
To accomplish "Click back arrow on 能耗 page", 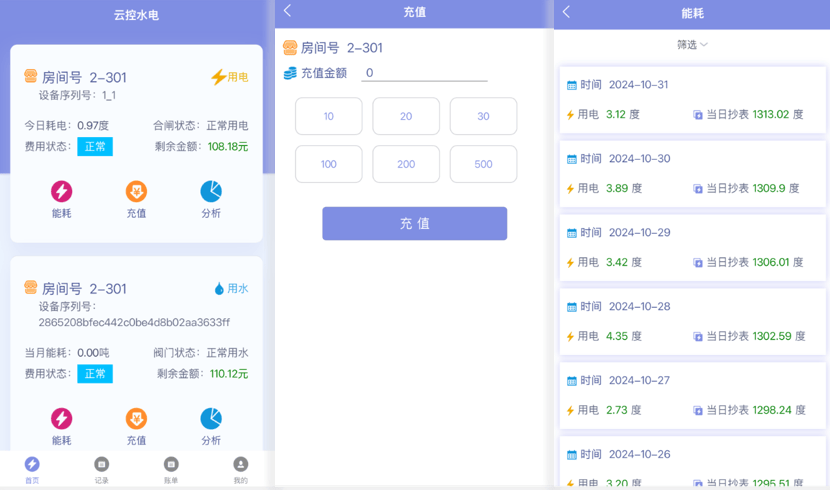I will point(566,12).
